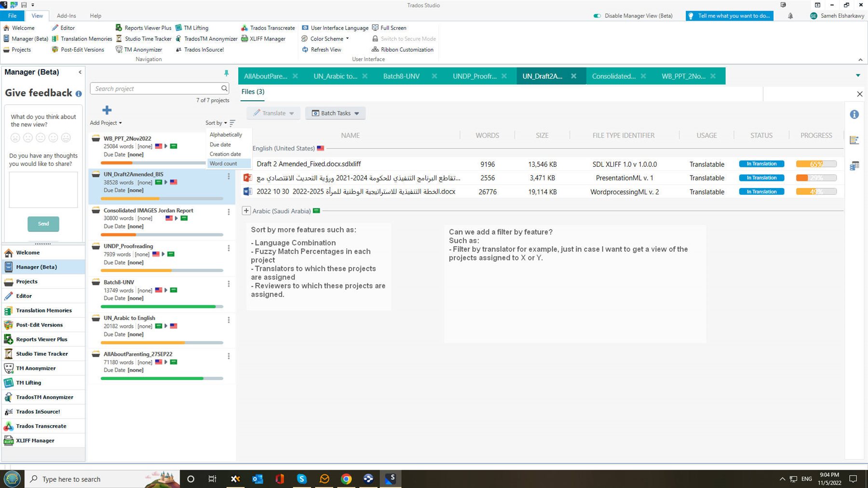Image resolution: width=868 pixels, height=488 pixels.
Task: Click Tell me what you want to do
Action: coord(730,16)
